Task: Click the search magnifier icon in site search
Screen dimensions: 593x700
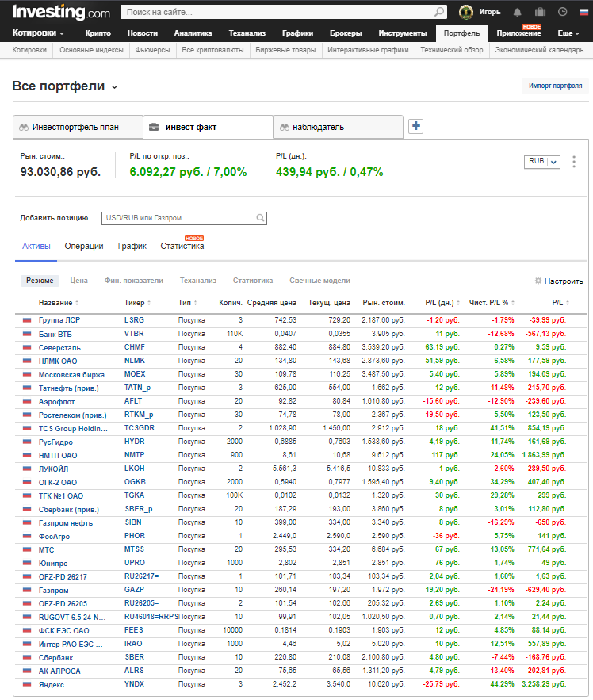Action: coord(439,12)
